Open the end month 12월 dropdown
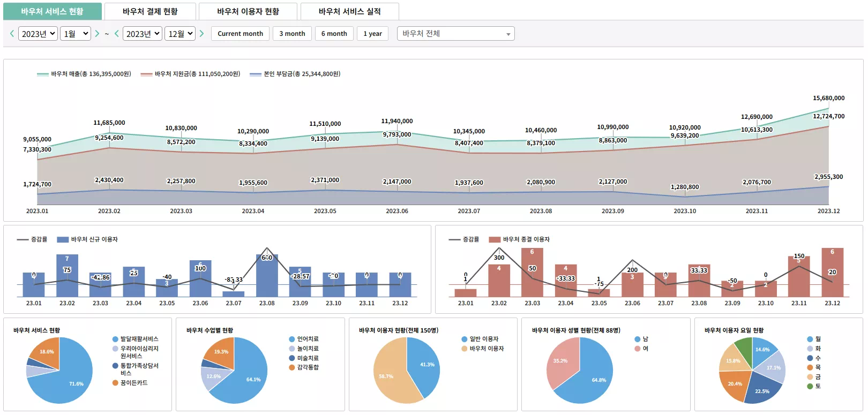 (180, 34)
